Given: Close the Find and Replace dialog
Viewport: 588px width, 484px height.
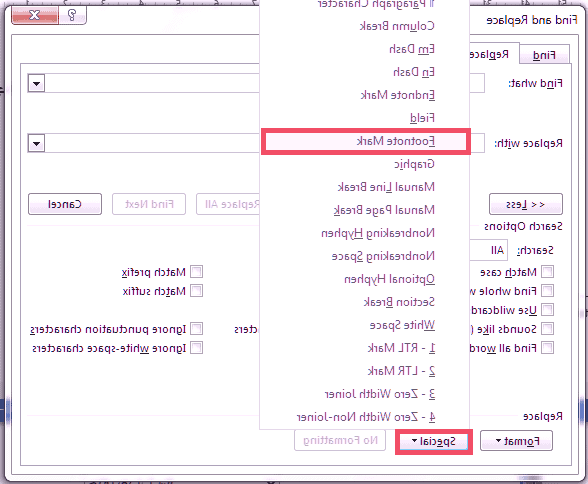Looking at the screenshot, I should 35,15.
